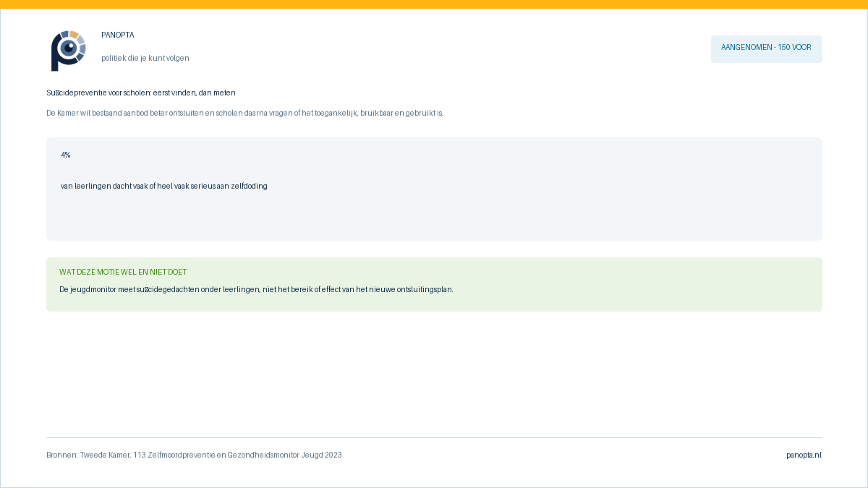The width and height of the screenshot is (868, 488).
Task: Open the panopta.nl link in footer
Action: (x=804, y=455)
